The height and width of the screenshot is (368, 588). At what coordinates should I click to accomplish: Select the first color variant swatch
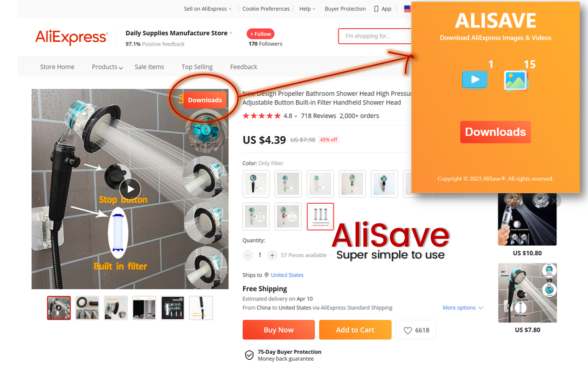256,184
